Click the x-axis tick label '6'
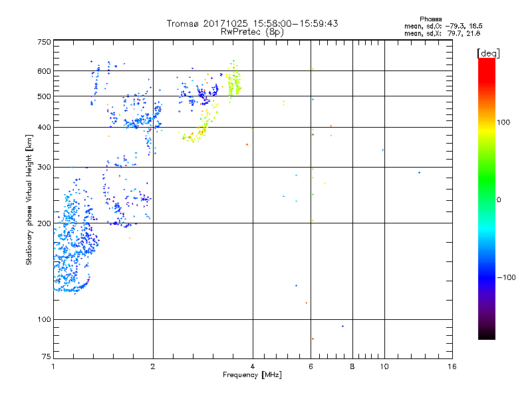The image size is (532, 399). 311,366
